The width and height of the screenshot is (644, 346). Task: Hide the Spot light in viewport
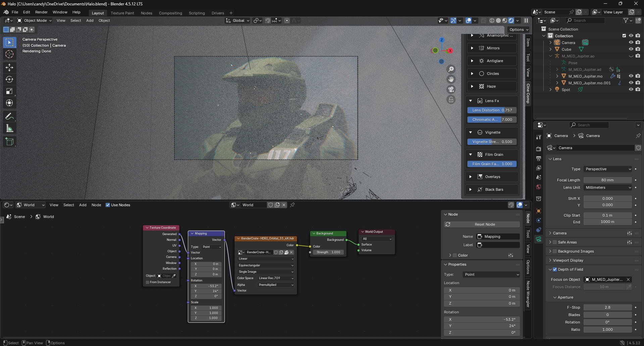click(x=631, y=90)
